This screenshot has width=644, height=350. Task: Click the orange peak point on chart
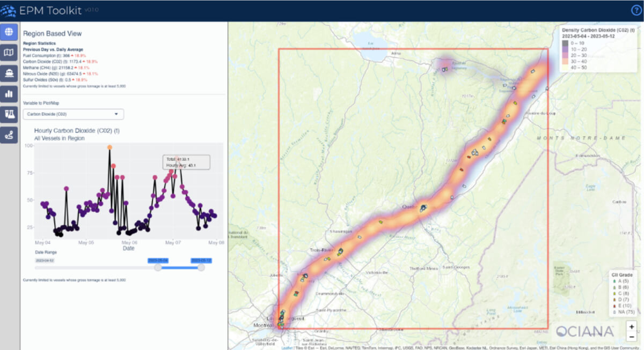pyautogui.click(x=109, y=147)
